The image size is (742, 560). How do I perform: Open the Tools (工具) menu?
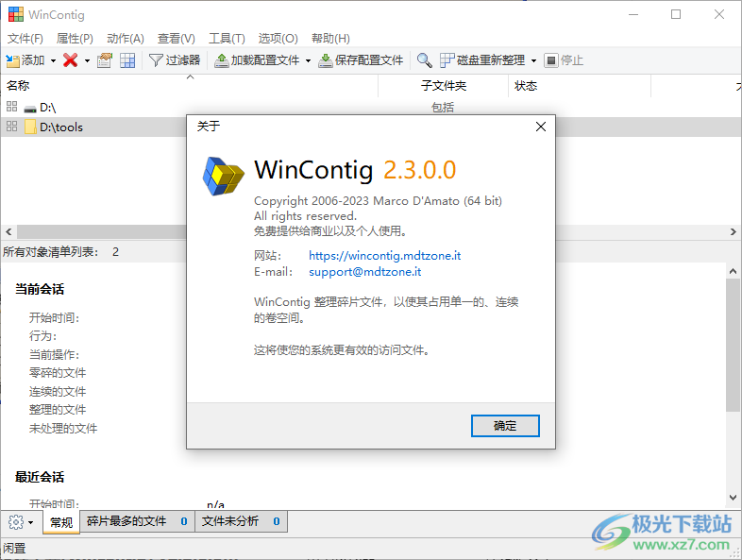228,39
